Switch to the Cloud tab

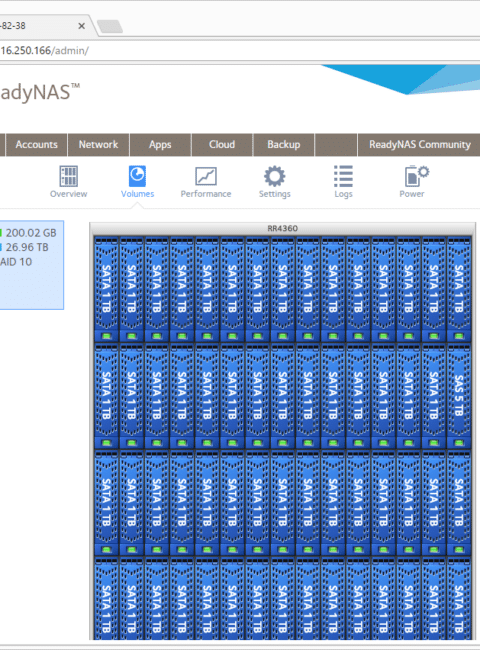point(222,145)
